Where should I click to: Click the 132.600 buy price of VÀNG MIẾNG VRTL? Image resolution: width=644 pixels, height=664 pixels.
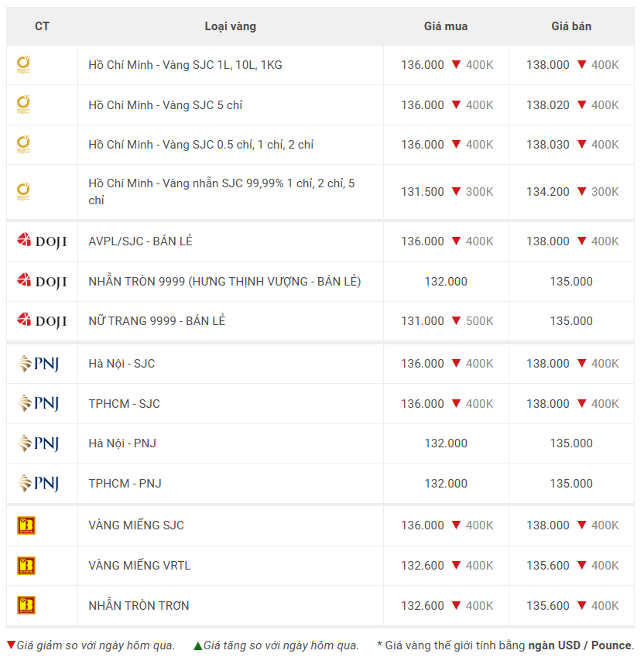[423, 566]
